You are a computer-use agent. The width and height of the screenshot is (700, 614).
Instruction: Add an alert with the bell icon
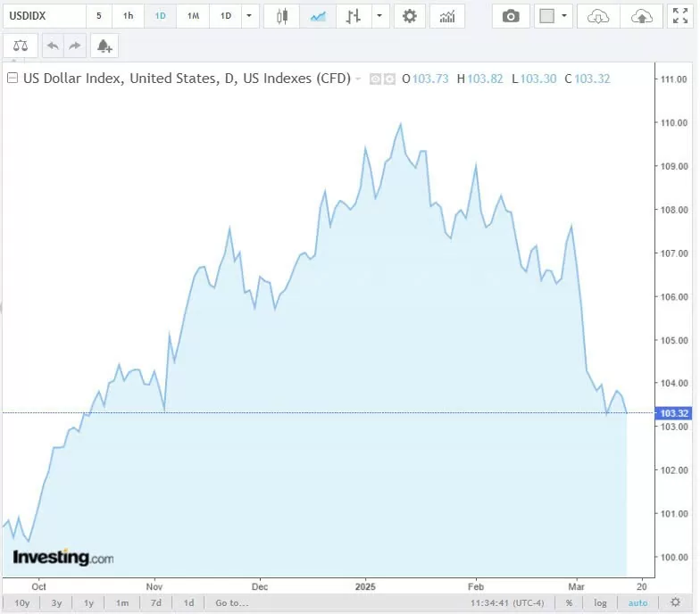tap(104, 46)
